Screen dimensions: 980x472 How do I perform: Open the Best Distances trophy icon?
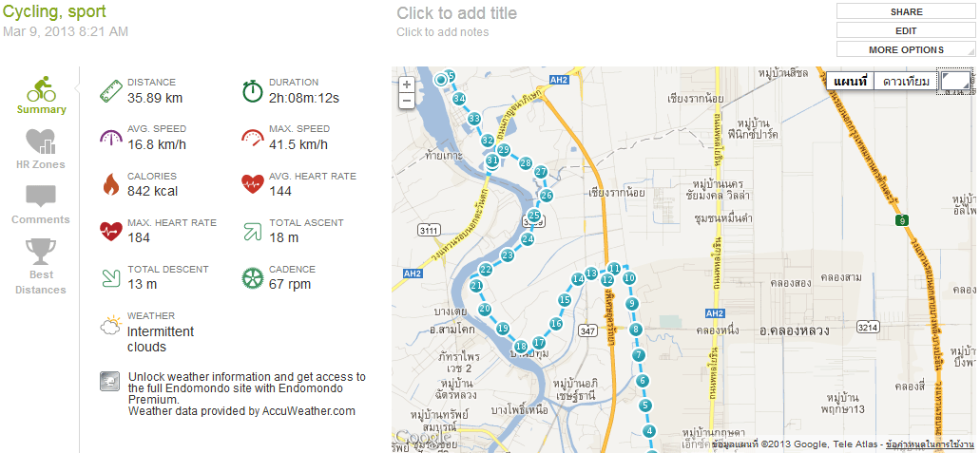point(41,252)
